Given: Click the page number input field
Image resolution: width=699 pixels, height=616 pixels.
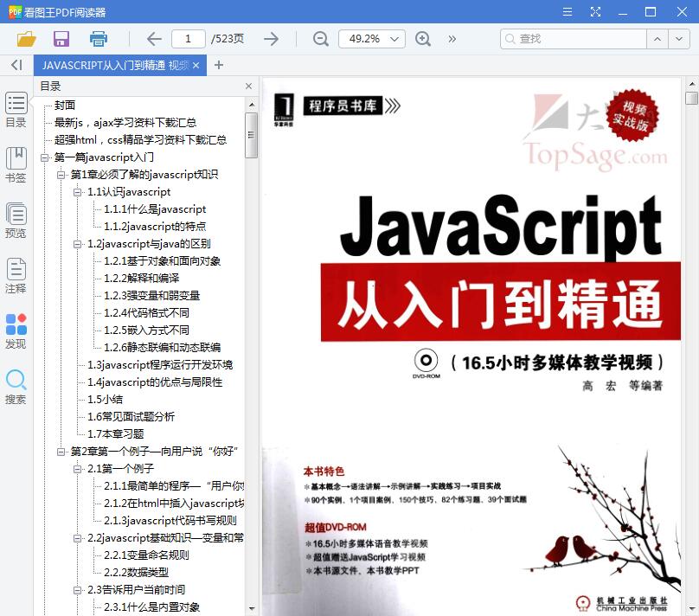Looking at the screenshot, I should [x=188, y=39].
